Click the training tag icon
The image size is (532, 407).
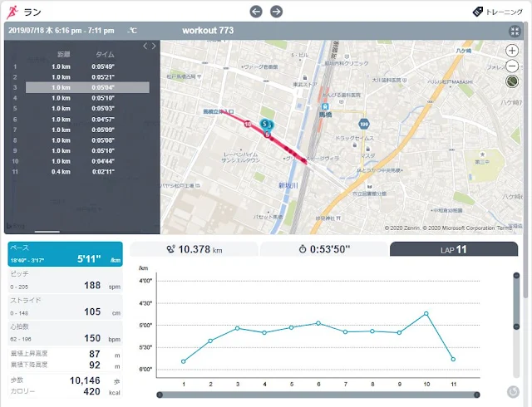click(x=477, y=12)
